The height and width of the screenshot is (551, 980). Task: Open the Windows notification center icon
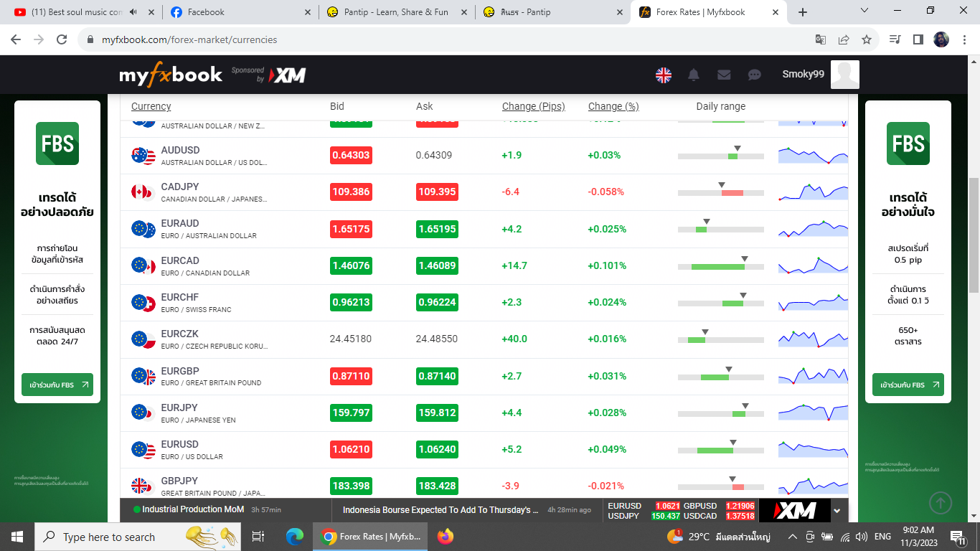[x=958, y=536]
